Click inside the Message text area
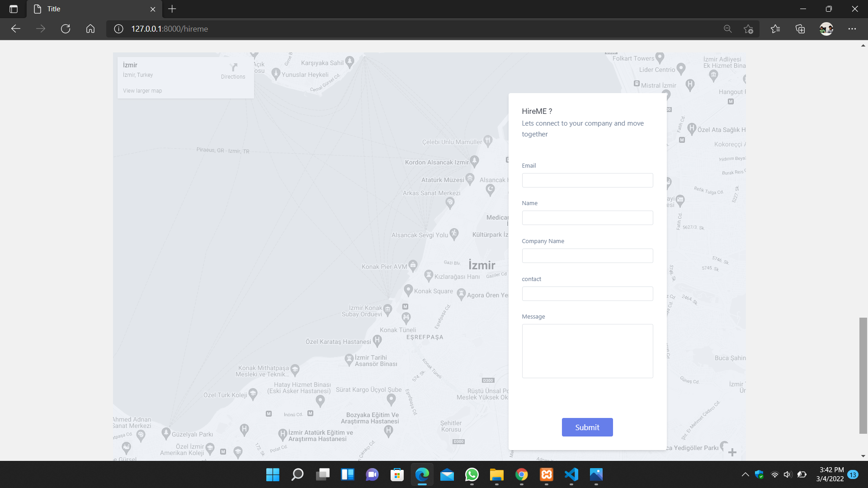The image size is (868, 488). (x=587, y=351)
